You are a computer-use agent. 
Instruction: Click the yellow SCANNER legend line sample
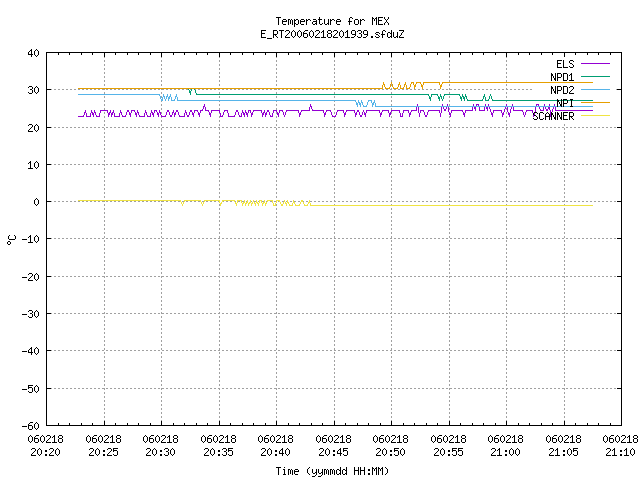point(595,116)
